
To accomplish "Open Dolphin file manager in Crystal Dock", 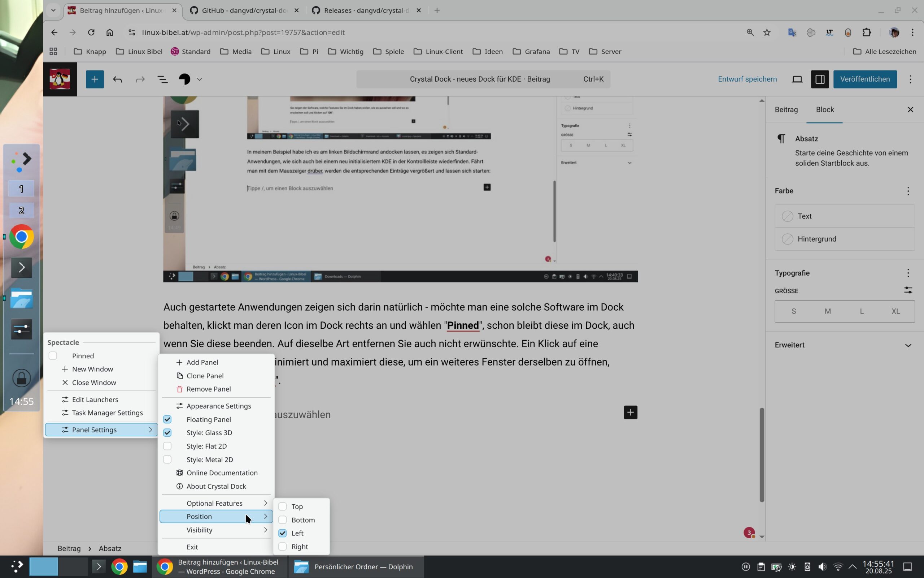I will (x=21, y=298).
